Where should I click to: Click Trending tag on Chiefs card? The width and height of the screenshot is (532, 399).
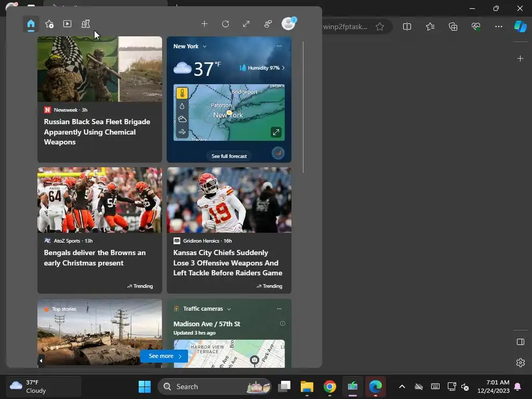coord(270,286)
